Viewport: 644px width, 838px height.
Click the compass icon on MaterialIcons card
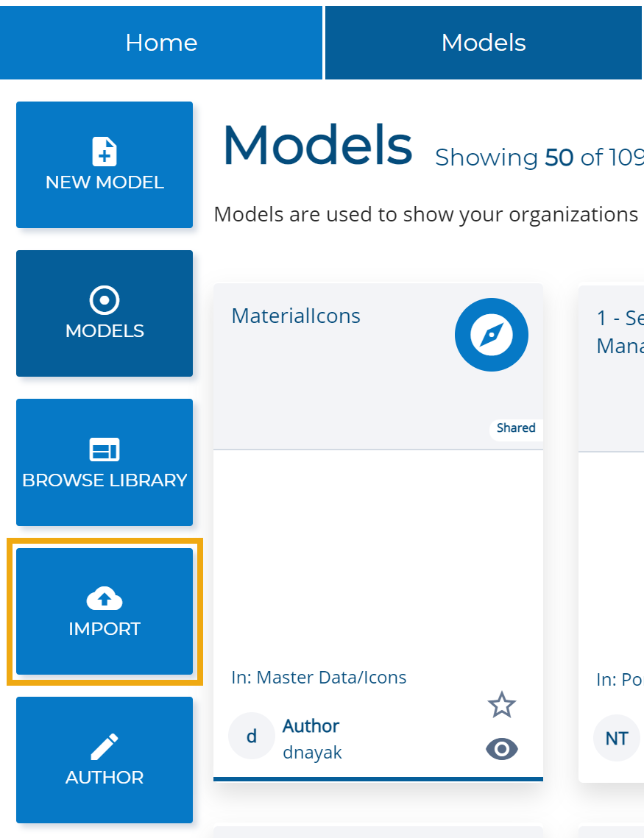click(491, 335)
